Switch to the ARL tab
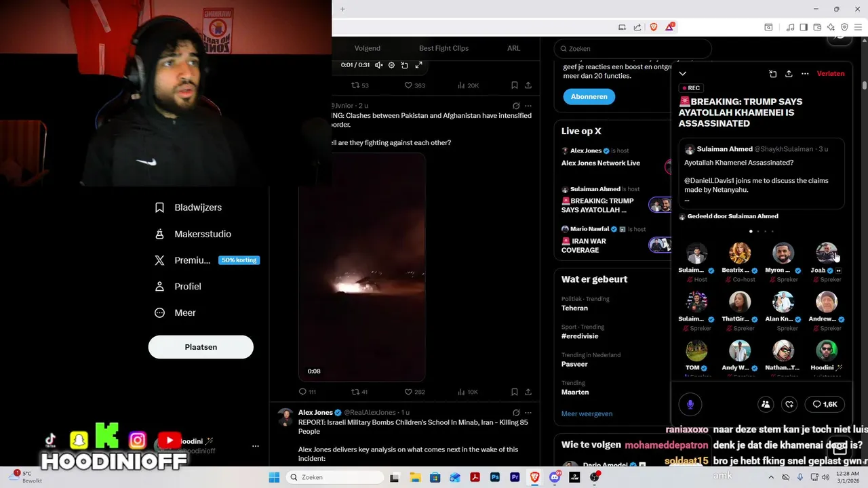Image resolution: width=868 pixels, height=488 pixels. (514, 48)
